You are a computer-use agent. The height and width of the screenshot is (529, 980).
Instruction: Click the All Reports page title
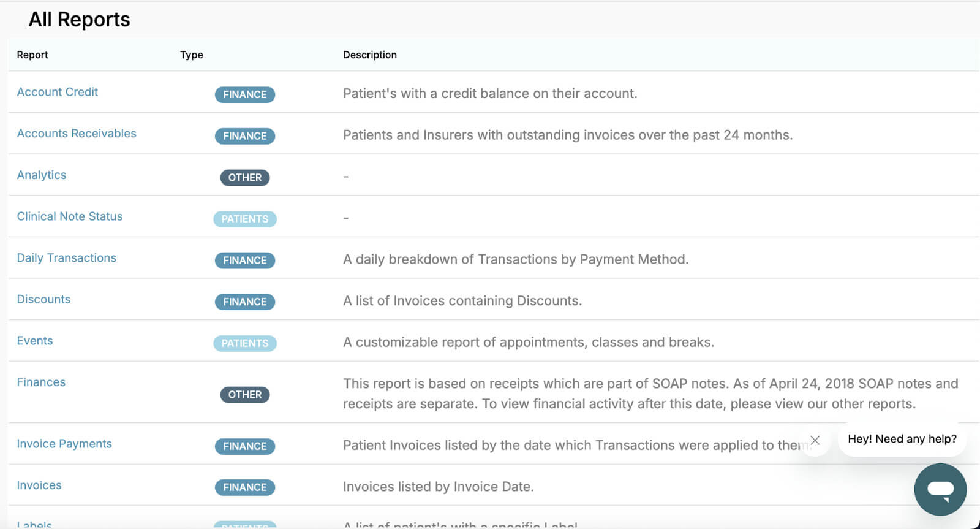[79, 19]
